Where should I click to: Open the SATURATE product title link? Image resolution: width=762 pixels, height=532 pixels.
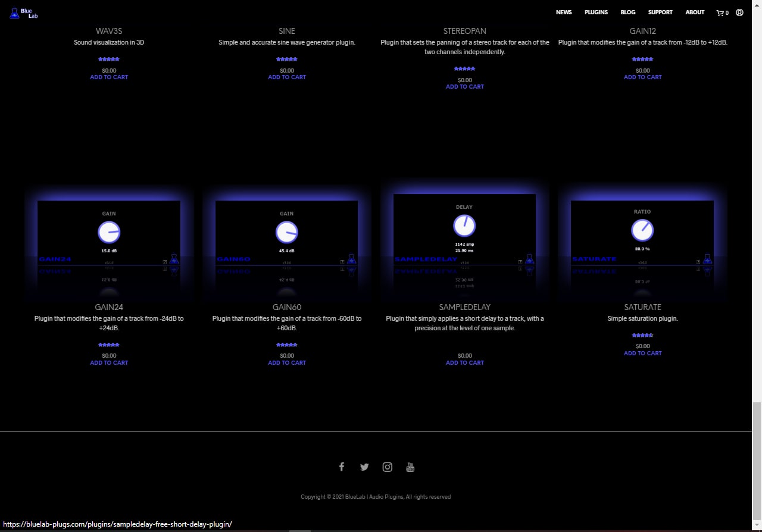coord(643,307)
